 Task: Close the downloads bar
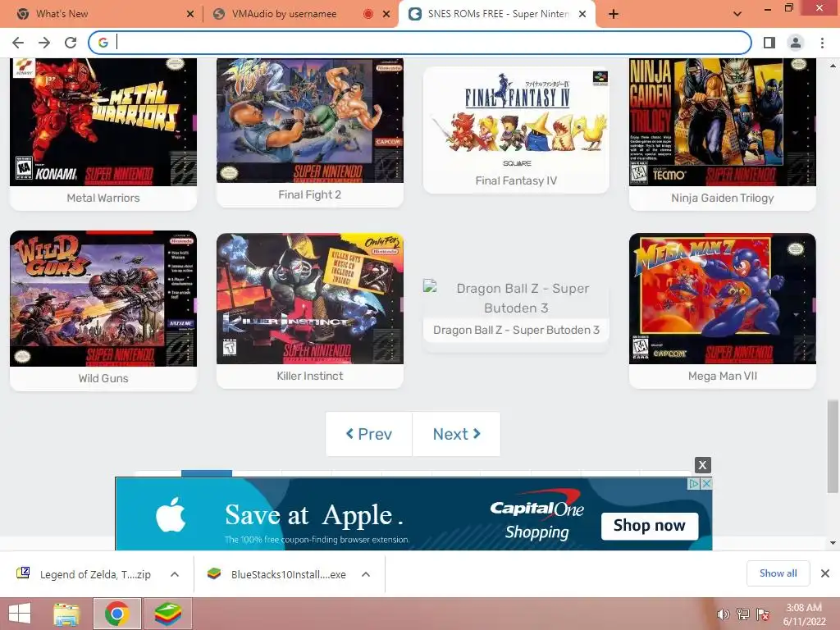tap(825, 573)
